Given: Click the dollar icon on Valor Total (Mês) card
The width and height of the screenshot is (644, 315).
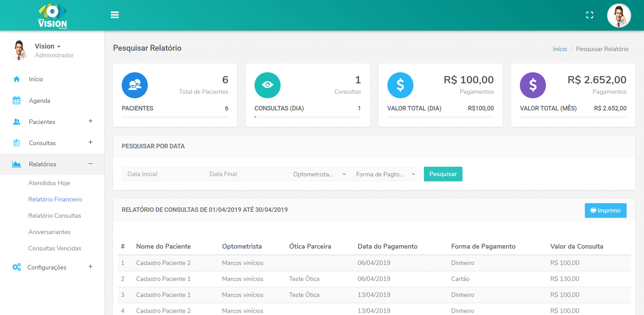Looking at the screenshot, I should (x=533, y=85).
